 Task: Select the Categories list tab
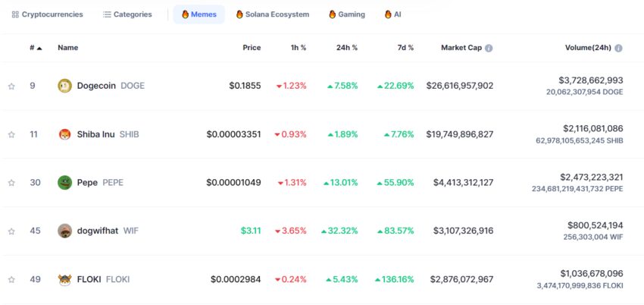pyautogui.click(x=127, y=14)
